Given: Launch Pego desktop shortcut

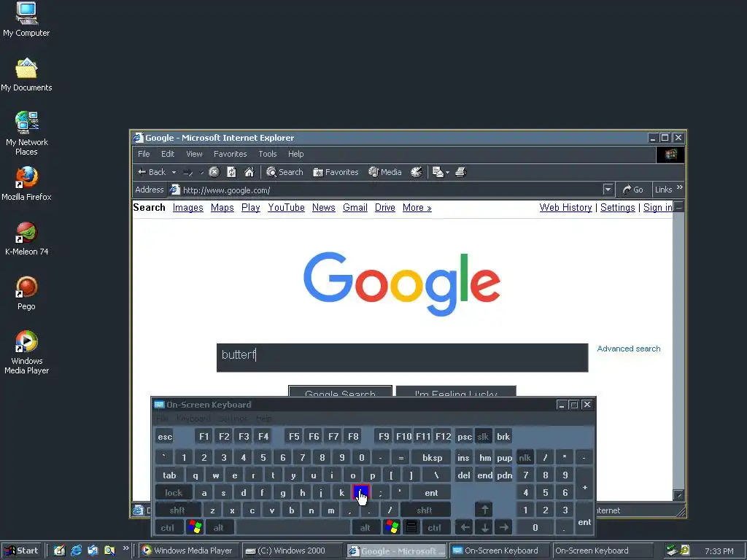Looking at the screenshot, I should point(26,293).
